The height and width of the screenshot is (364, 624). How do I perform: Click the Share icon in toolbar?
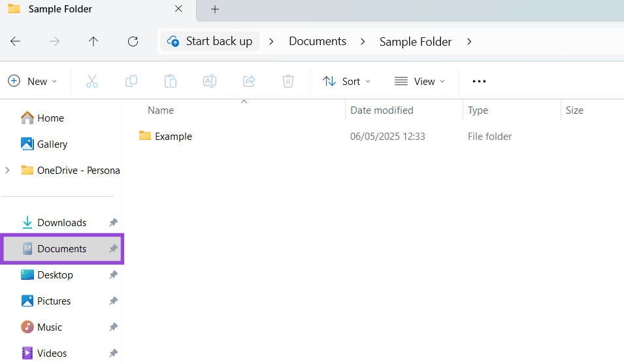[x=249, y=81]
